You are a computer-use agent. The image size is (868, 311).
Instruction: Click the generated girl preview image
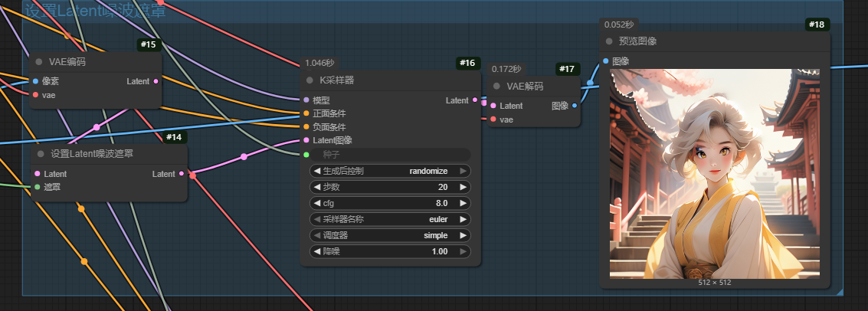[x=714, y=174]
